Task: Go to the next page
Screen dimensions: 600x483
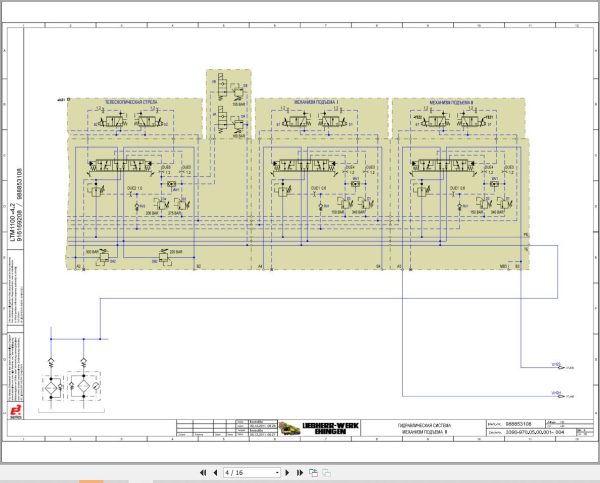Action: click(x=287, y=473)
